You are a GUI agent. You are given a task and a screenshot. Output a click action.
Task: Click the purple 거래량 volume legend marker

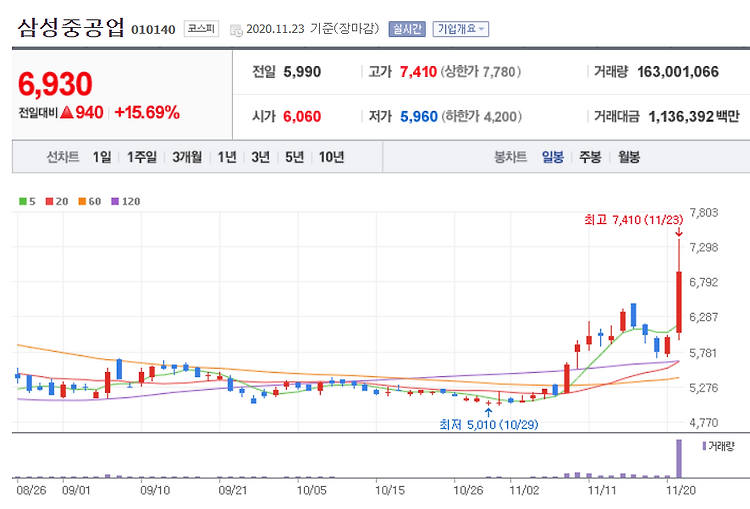click(704, 446)
